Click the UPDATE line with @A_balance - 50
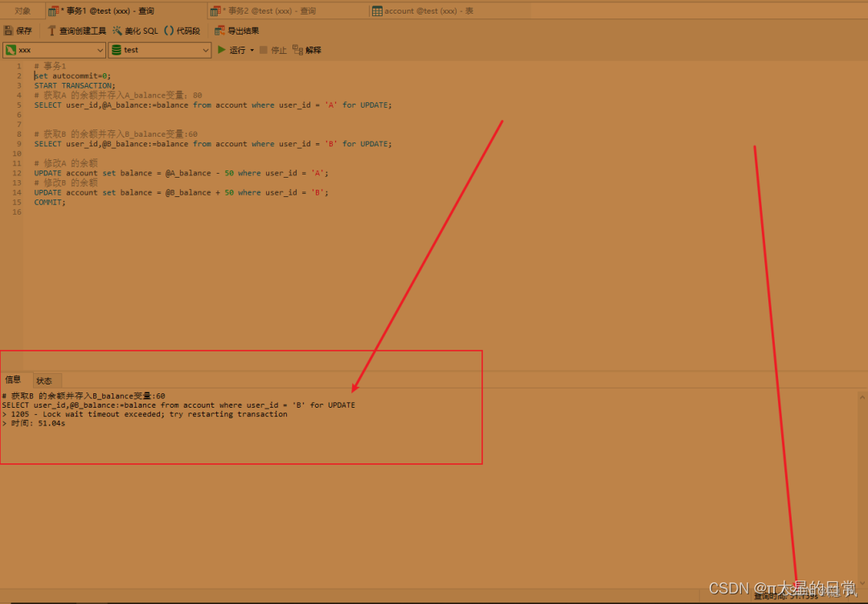The image size is (868, 604). [x=181, y=173]
